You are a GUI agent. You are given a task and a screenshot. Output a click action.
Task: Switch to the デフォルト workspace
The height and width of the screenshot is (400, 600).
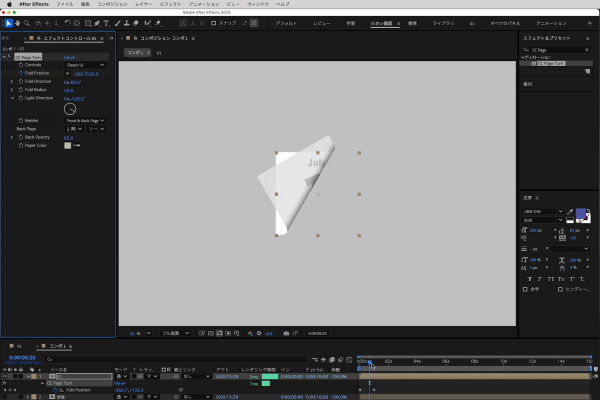[x=287, y=23]
